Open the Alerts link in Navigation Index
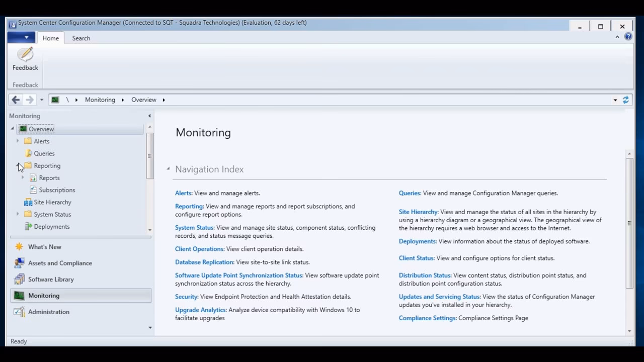The width and height of the screenshot is (644, 362). click(184, 193)
